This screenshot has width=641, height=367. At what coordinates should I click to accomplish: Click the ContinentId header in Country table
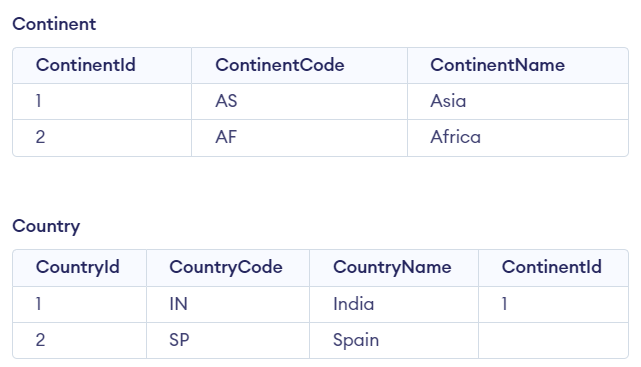(551, 267)
